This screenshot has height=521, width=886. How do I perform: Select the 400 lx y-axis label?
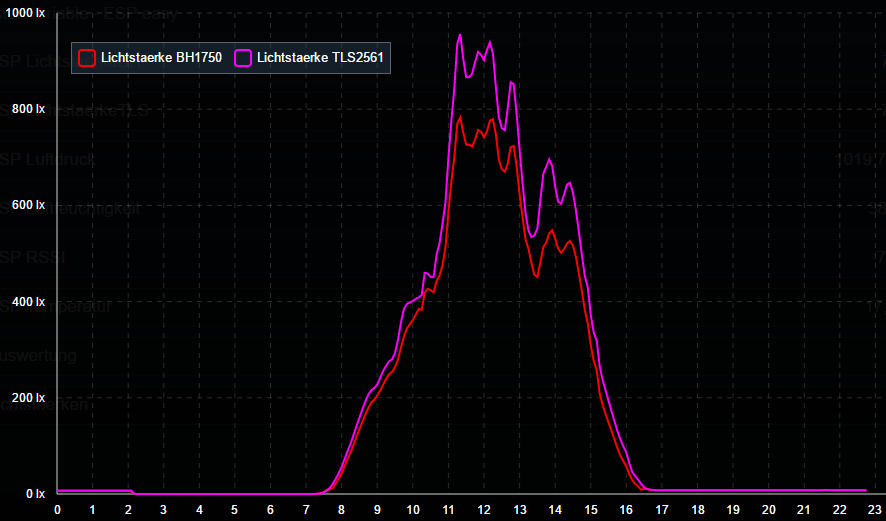(x=28, y=301)
